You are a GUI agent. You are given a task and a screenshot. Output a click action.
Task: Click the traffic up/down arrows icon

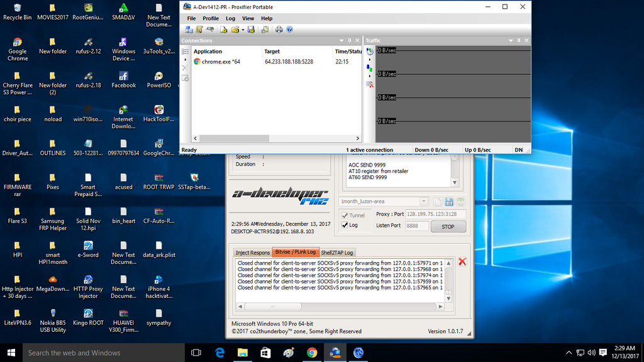tap(370, 68)
